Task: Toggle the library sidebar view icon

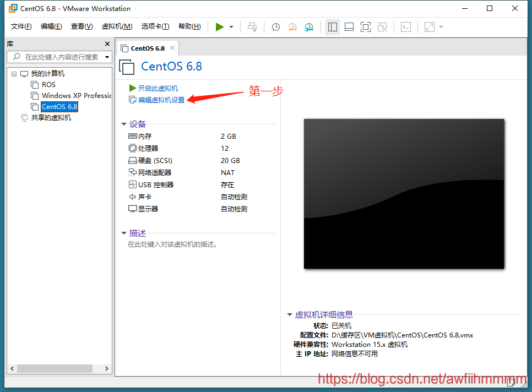Action: (x=333, y=27)
